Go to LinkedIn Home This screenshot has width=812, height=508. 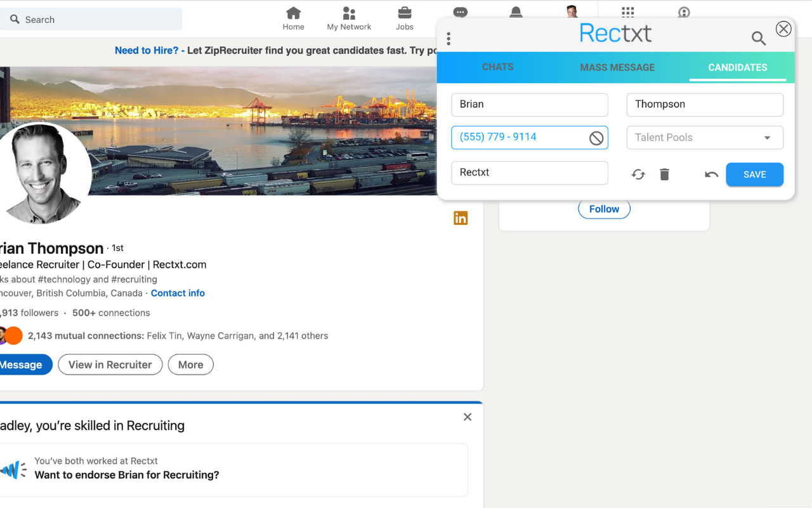(x=293, y=18)
